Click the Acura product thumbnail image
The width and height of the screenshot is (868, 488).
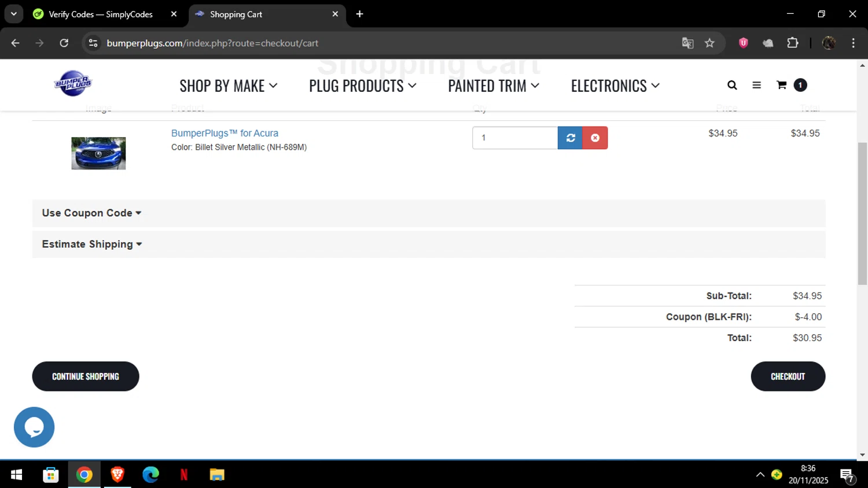(x=98, y=153)
